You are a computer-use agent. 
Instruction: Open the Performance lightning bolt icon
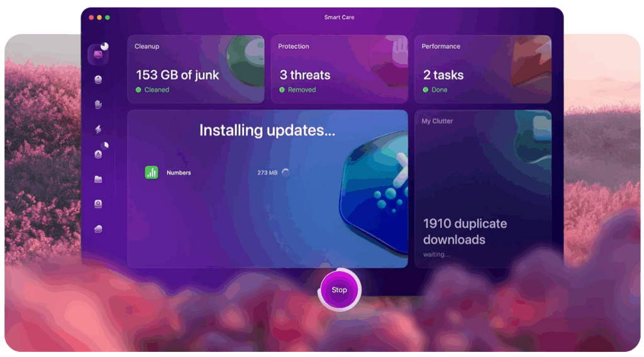point(98,129)
